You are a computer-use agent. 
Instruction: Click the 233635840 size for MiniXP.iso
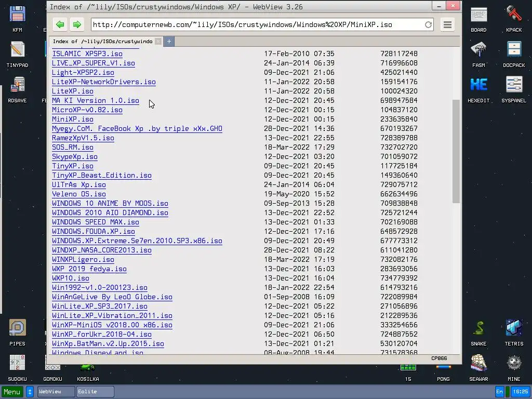tap(398, 119)
